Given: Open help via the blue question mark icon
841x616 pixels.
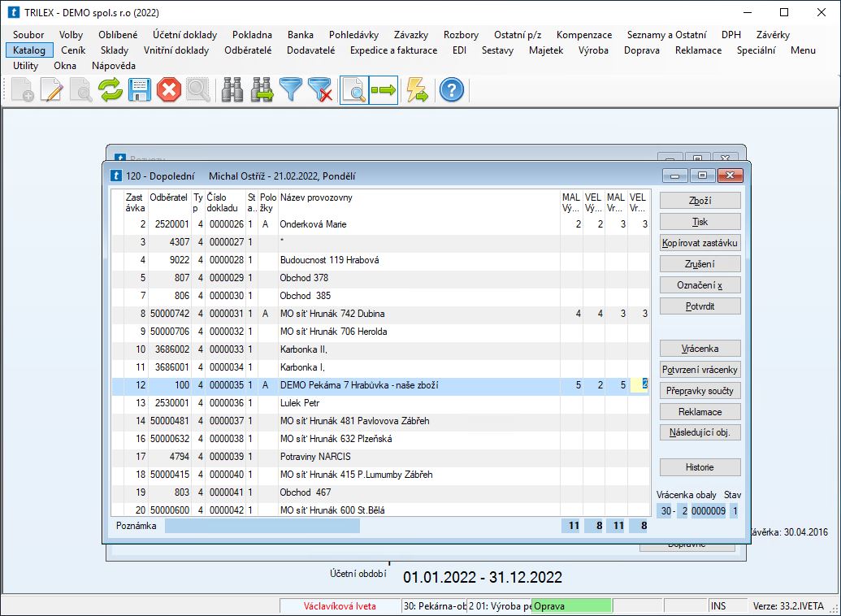Looking at the screenshot, I should [452, 90].
